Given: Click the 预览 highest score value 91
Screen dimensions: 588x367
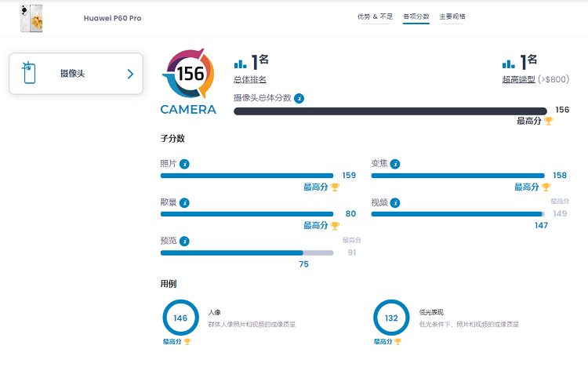Looking at the screenshot, I should click(x=352, y=253).
